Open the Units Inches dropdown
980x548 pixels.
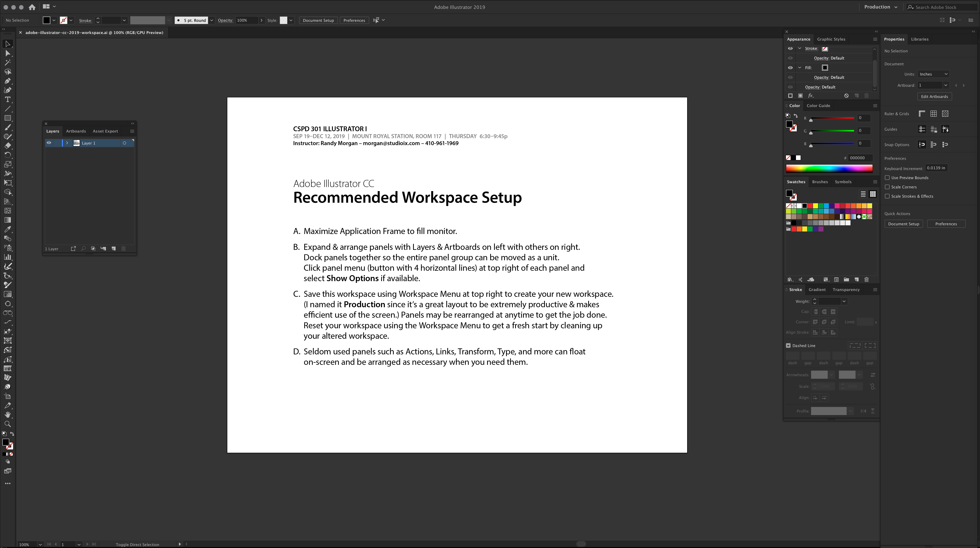pyautogui.click(x=934, y=74)
